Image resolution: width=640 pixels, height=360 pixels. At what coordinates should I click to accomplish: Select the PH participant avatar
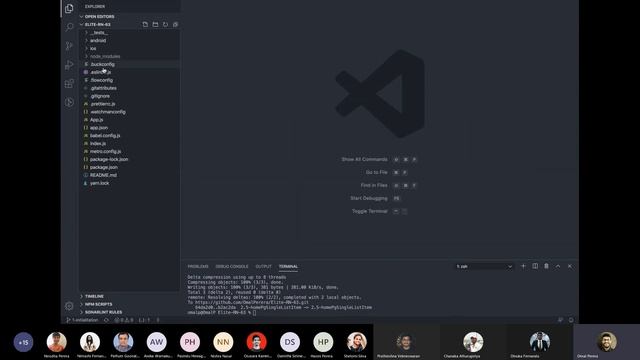coord(190,342)
